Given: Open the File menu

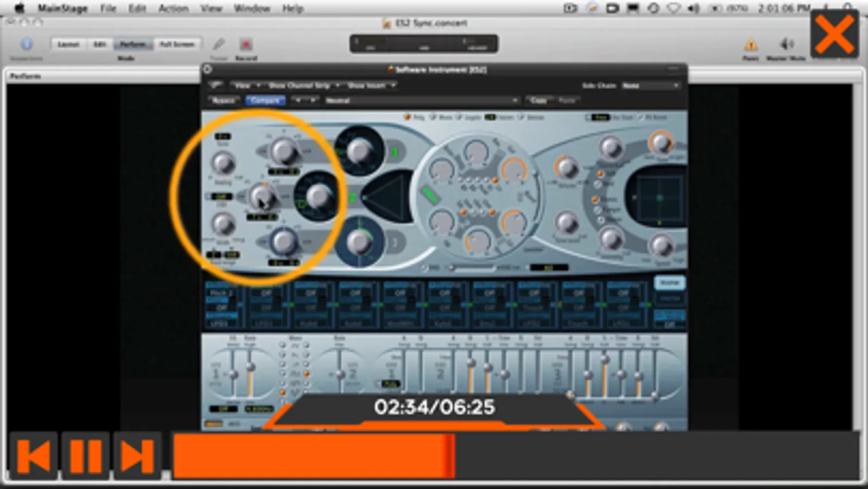Looking at the screenshot, I should 108,8.
